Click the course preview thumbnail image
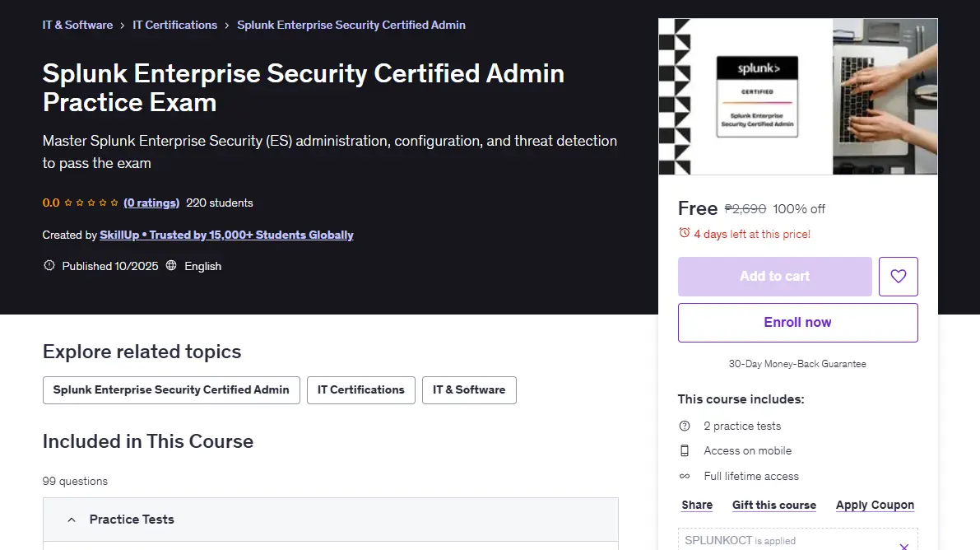This screenshot has height=550, width=980. click(798, 96)
